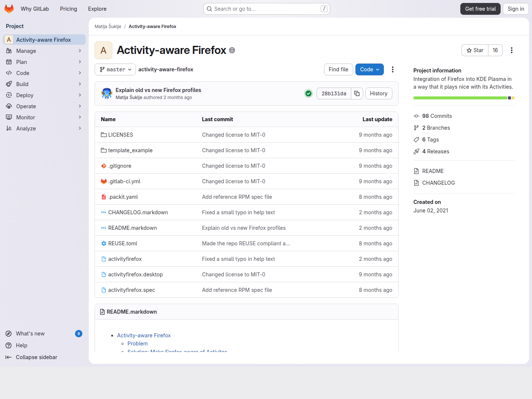Open repository actions kebab next to Code
This screenshot has width=532, height=399.
393,69
